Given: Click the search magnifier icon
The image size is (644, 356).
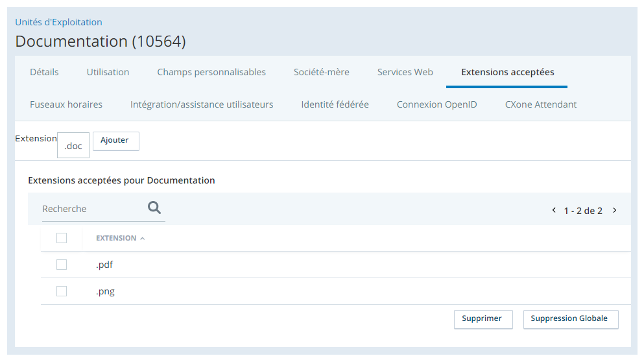Looking at the screenshot, I should 154,208.
